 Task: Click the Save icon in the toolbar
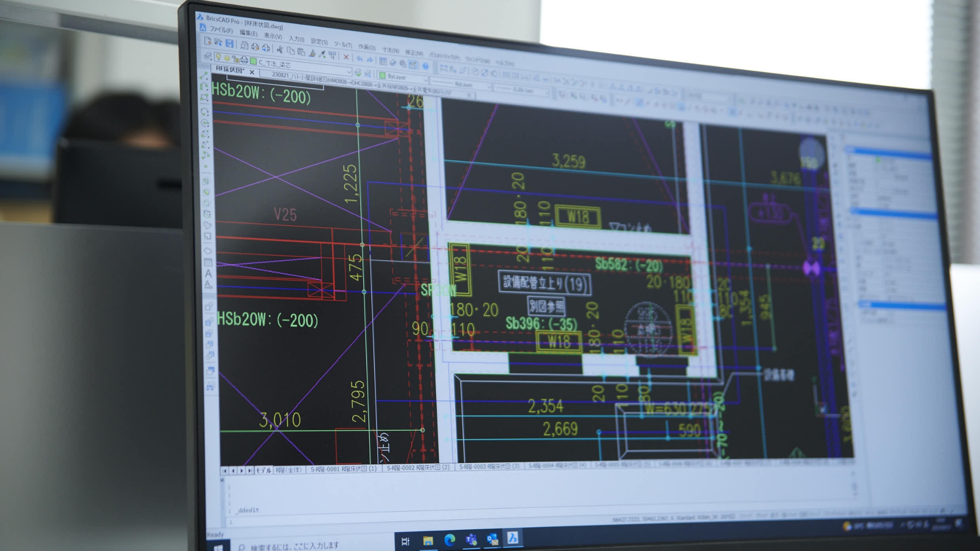point(229,44)
